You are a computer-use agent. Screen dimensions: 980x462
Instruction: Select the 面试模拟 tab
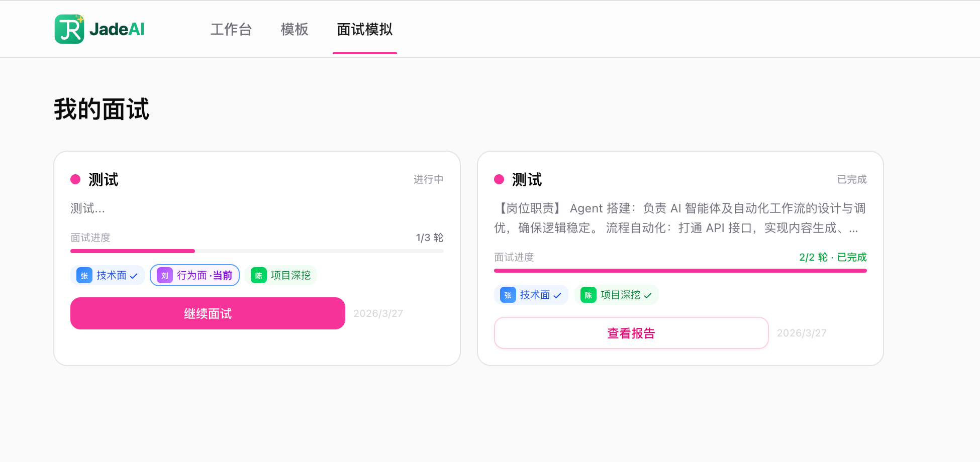tap(365, 30)
